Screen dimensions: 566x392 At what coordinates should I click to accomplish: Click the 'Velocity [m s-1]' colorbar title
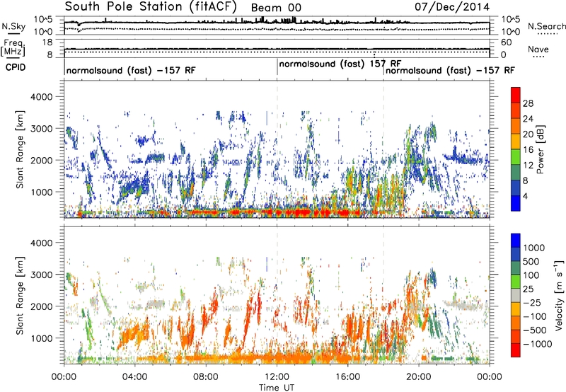tap(559, 295)
